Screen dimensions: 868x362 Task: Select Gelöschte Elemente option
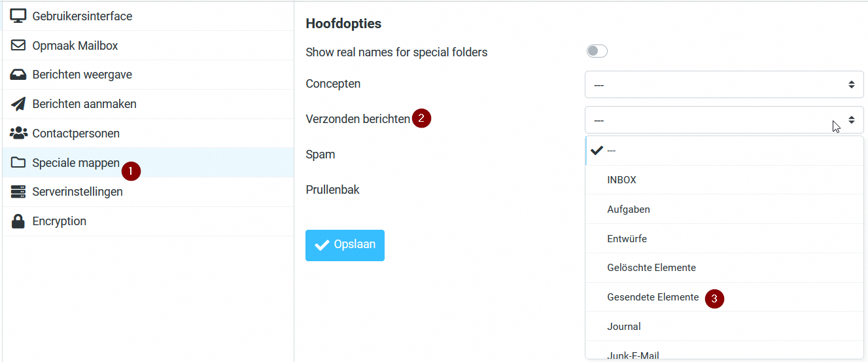(x=651, y=268)
